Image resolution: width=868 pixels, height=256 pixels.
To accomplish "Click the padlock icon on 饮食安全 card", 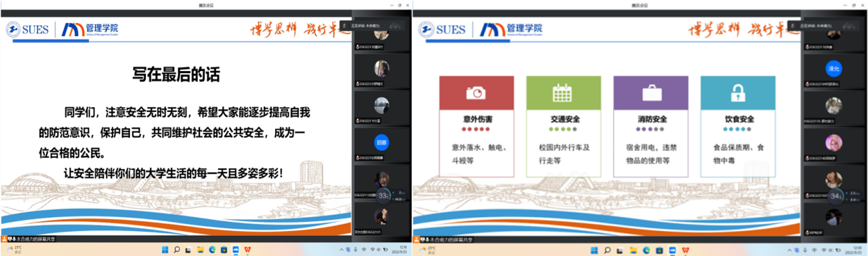I will point(737,93).
